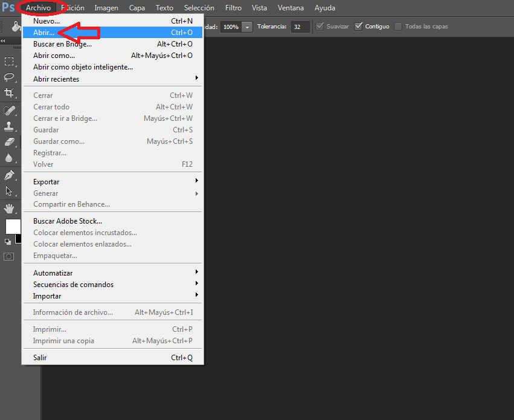Choose Buscar en Bridge... entry
The image size is (514, 420).
click(112, 44)
